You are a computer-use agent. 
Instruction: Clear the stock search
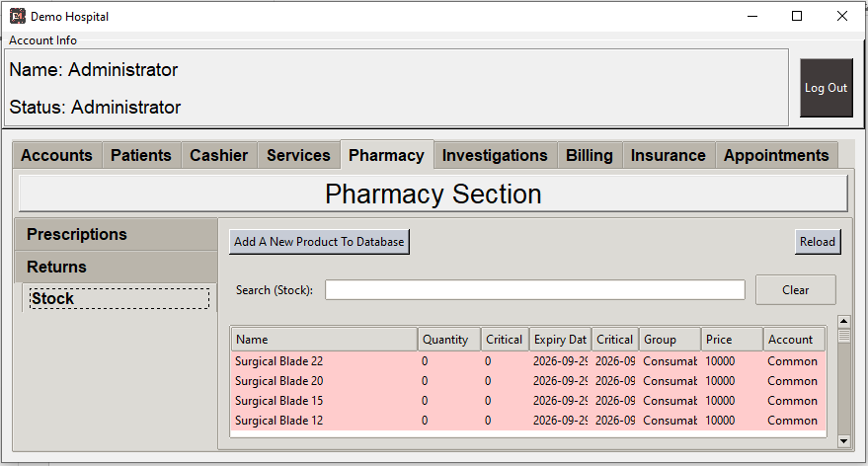(x=796, y=290)
